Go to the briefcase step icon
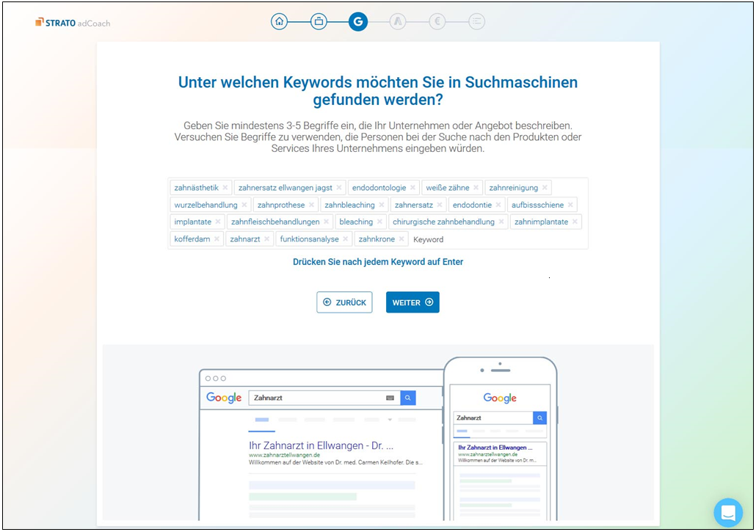 [x=319, y=21]
